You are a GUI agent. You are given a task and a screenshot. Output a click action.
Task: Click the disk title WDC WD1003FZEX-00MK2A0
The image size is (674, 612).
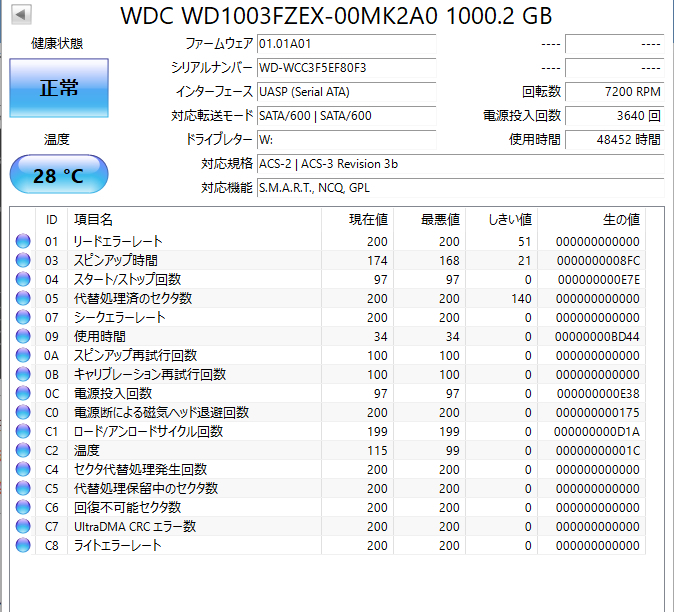tap(279, 16)
